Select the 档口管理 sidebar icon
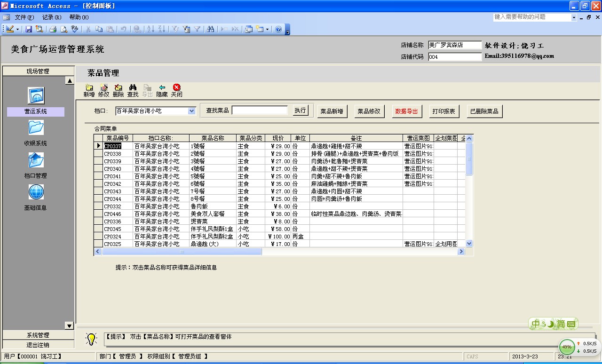 pyautogui.click(x=36, y=160)
